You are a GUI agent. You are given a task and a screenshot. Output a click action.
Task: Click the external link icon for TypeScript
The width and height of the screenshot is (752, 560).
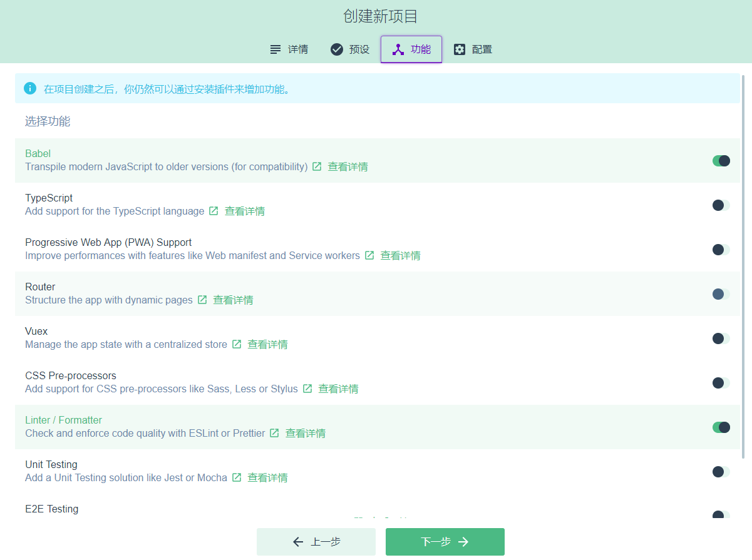tap(214, 211)
